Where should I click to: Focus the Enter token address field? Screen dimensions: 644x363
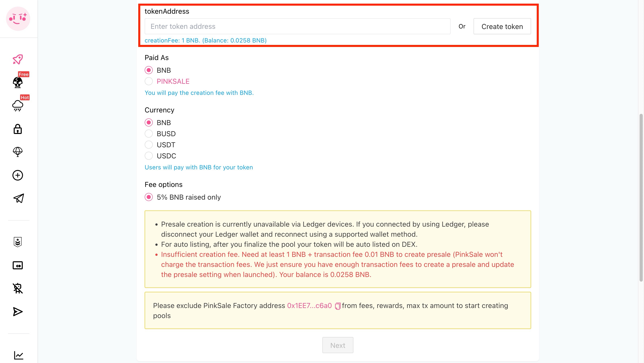(x=297, y=26)
